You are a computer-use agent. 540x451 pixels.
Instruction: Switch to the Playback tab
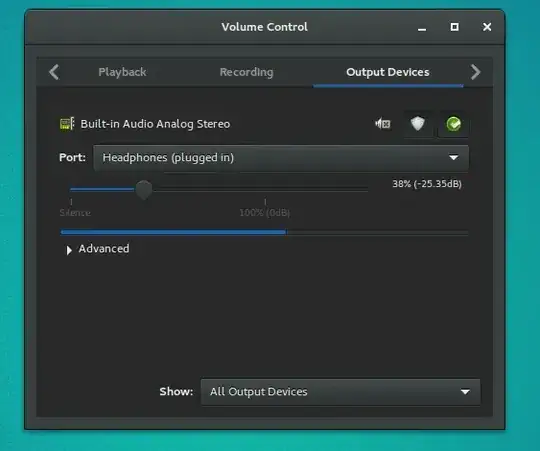(122, 72)
